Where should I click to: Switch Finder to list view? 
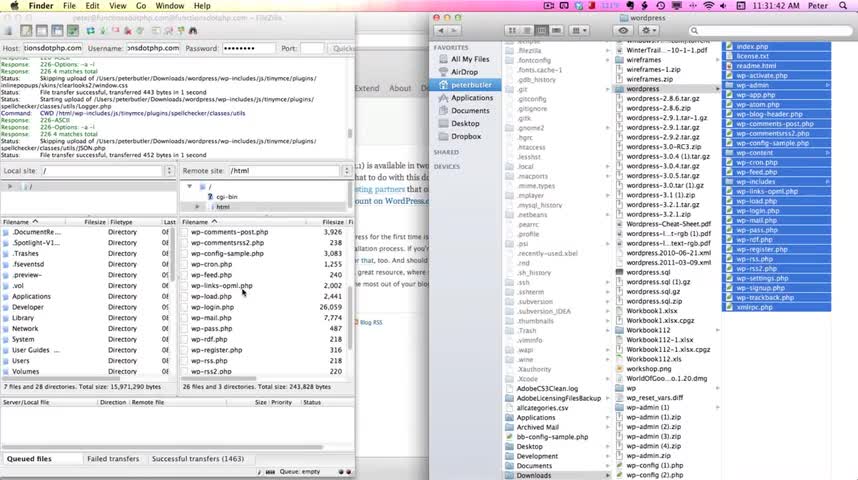pyautogui.click(x=526, y=31)
